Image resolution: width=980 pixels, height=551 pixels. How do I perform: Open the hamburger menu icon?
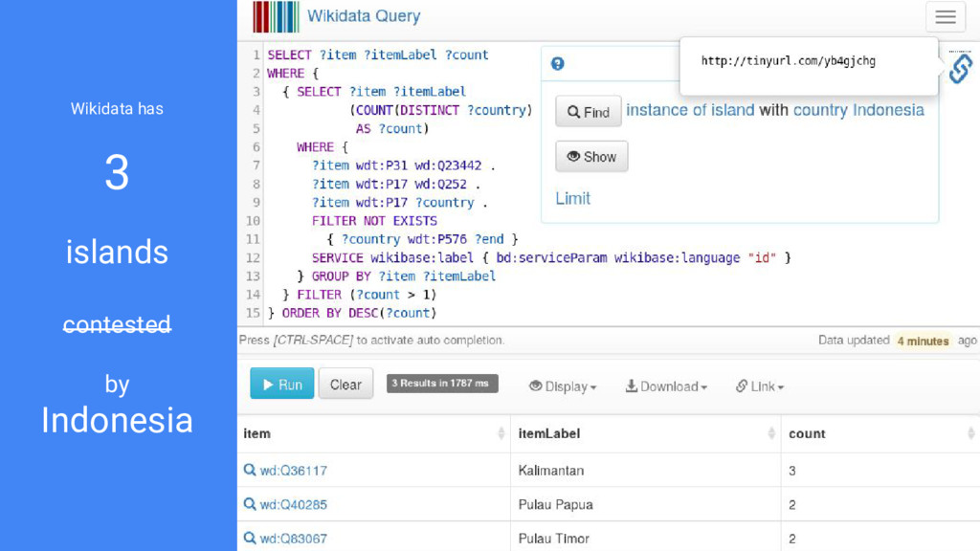(945, 17)
